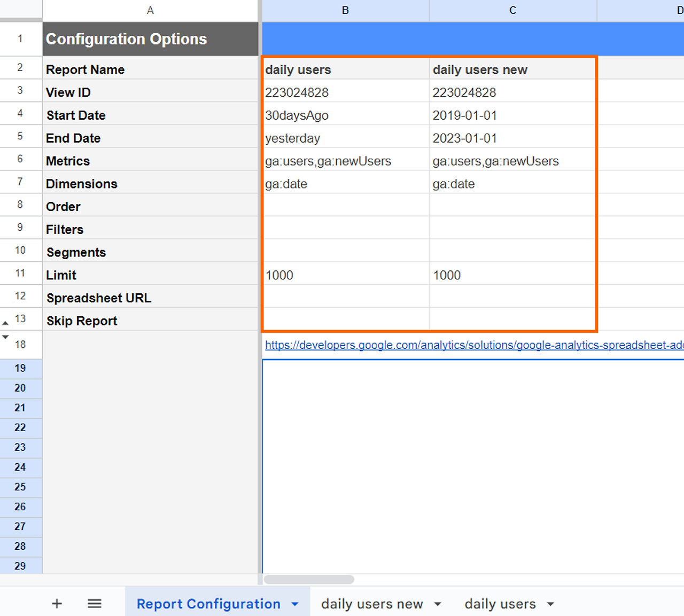Select the Start Date label cell

[x=150, y=114]
